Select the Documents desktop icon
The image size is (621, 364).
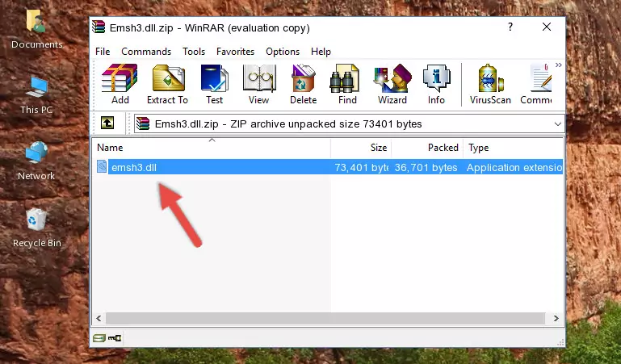click(37, 30)
